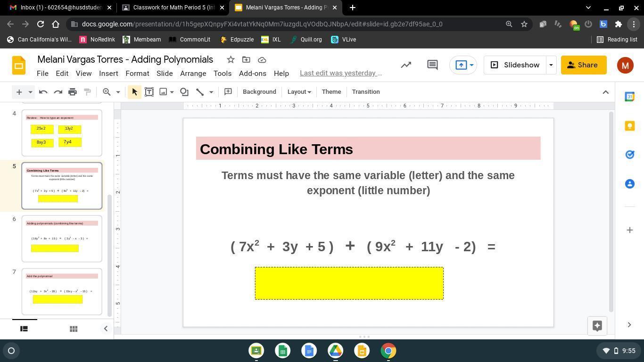Open the Chrome tab search dropdown
Screen dimensions: 644x362
point(588,8)
